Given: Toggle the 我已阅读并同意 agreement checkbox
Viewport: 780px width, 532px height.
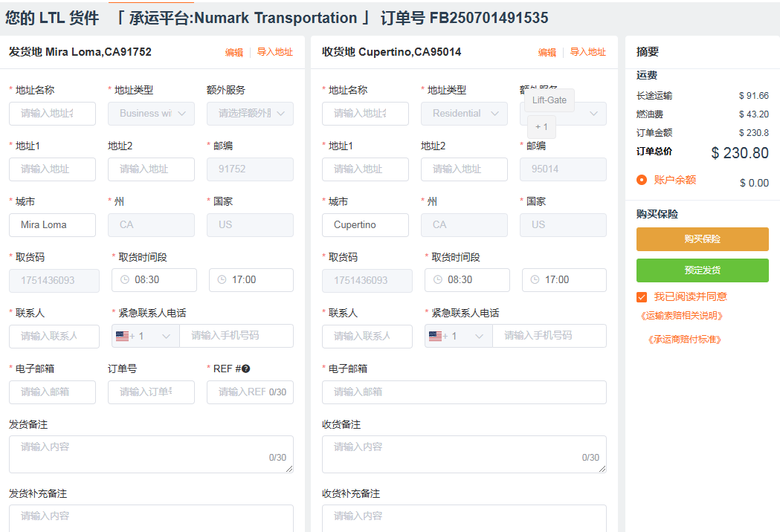Looking at the screenshot, I should pos(642,297).
